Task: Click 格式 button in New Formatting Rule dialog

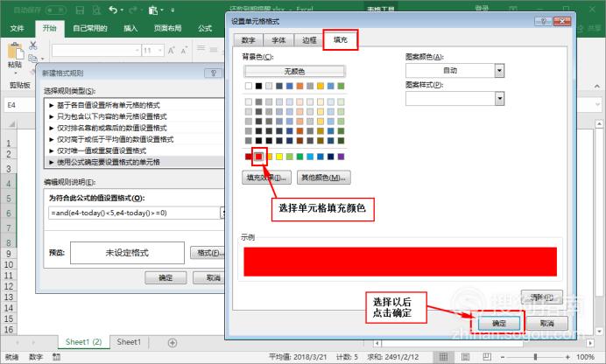Action: click(x=208, y=253)
